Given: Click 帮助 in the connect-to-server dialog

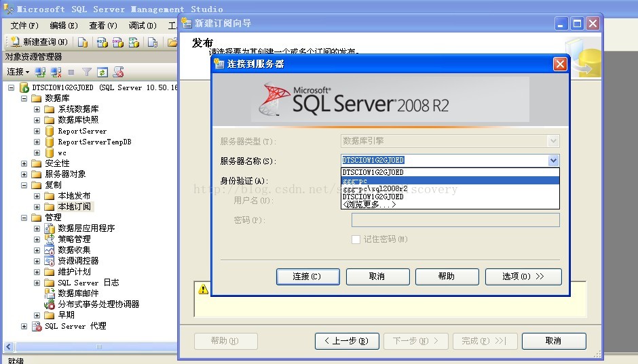Looking at the screenshot, I should (447, 277).
